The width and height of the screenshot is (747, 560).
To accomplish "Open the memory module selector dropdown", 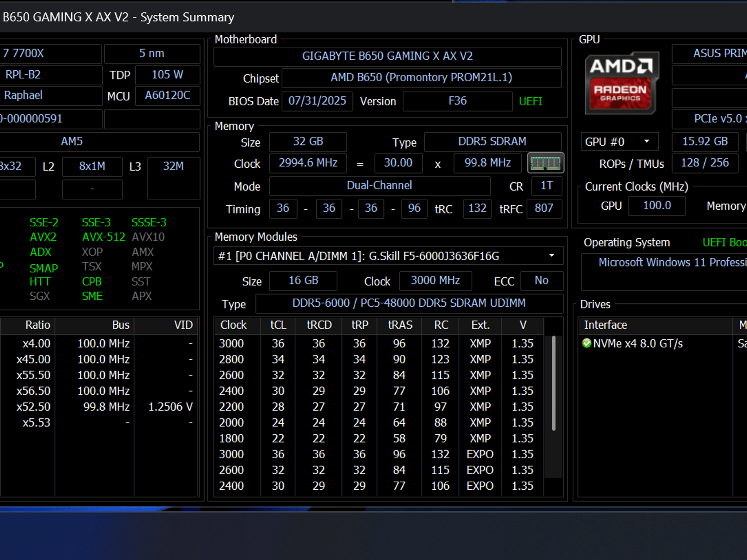I will click(388, 256).
